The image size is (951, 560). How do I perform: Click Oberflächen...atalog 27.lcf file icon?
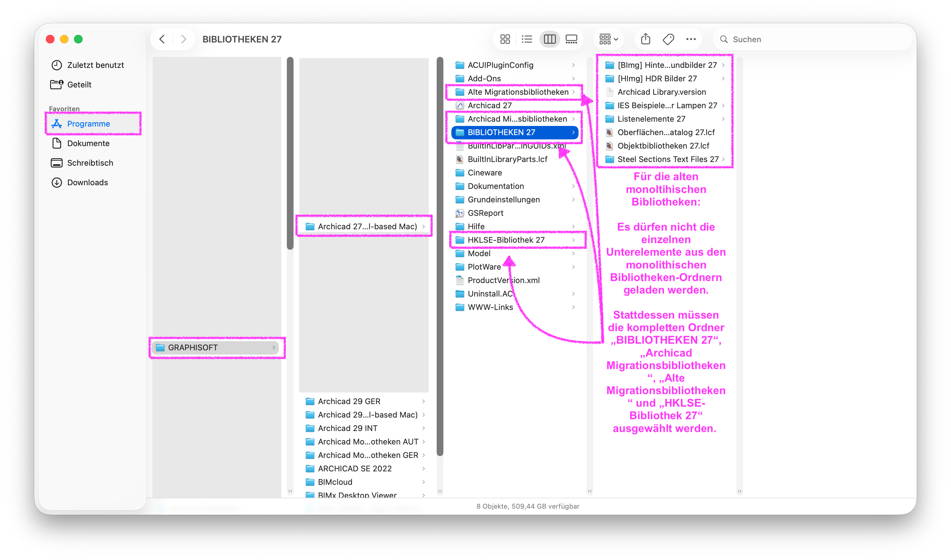(609, 132)
